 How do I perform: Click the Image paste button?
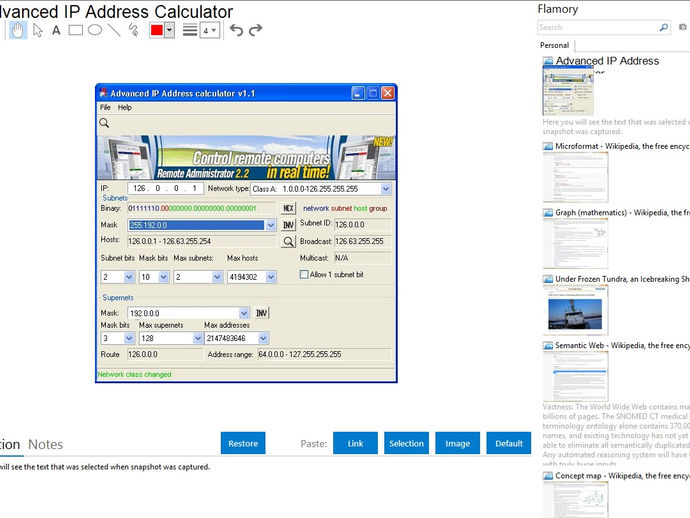(457, 443)
